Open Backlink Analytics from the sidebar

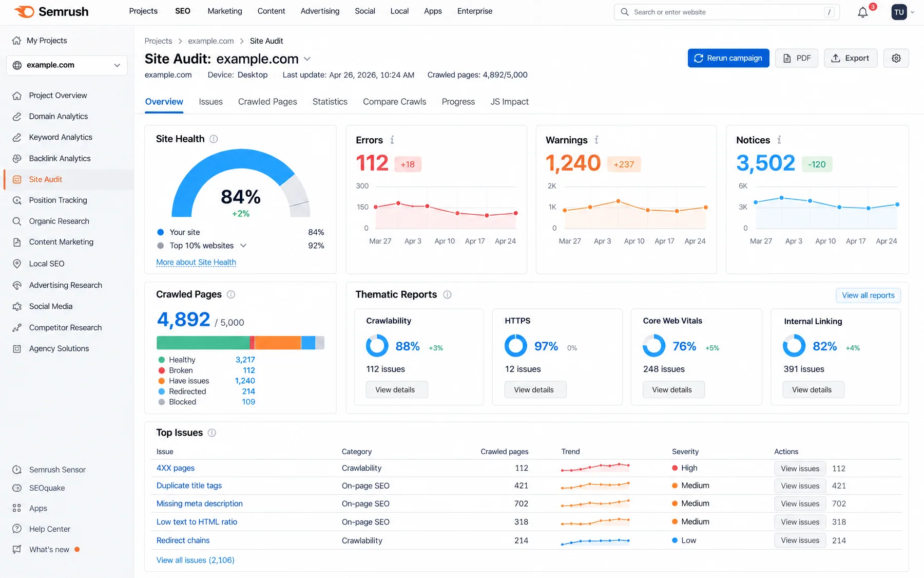[x=60, y=158]
